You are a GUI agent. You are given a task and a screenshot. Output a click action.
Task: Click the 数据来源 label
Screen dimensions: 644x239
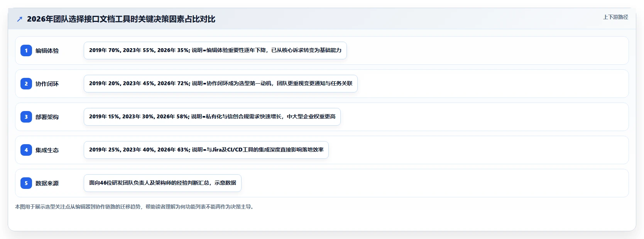47,183
